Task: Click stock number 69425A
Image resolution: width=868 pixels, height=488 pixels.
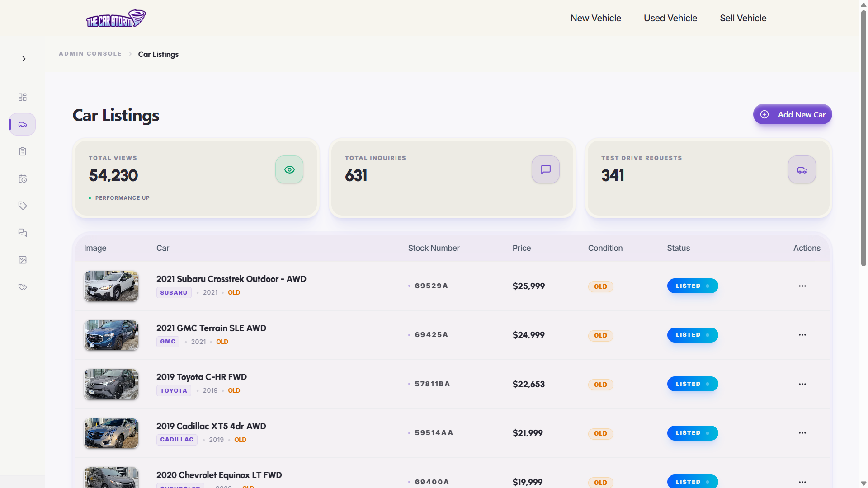Action: point(431,335)
